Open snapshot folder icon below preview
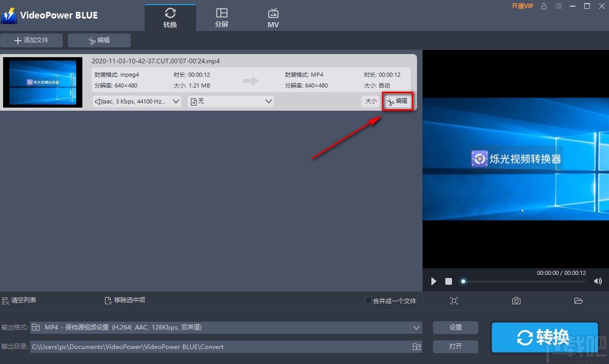The height and width of the screenshot is (364, 609). tap(578, 301)
